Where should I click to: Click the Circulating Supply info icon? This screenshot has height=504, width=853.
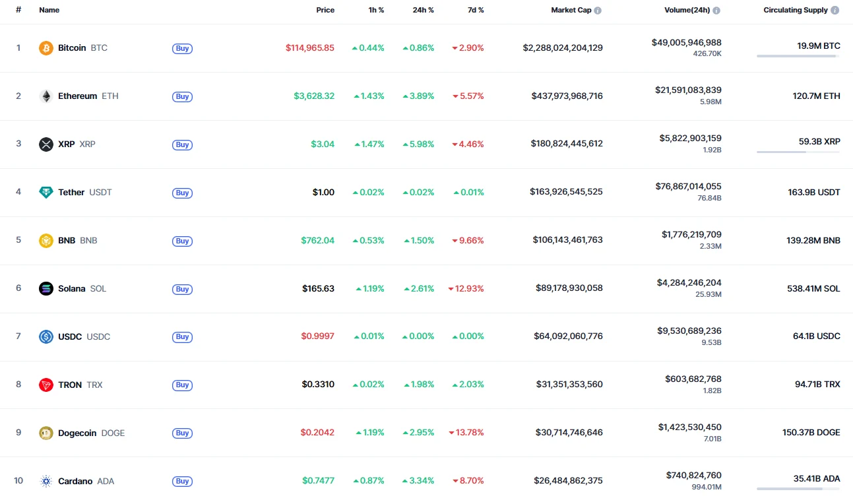pyautogui.click(x=835, y=11)
